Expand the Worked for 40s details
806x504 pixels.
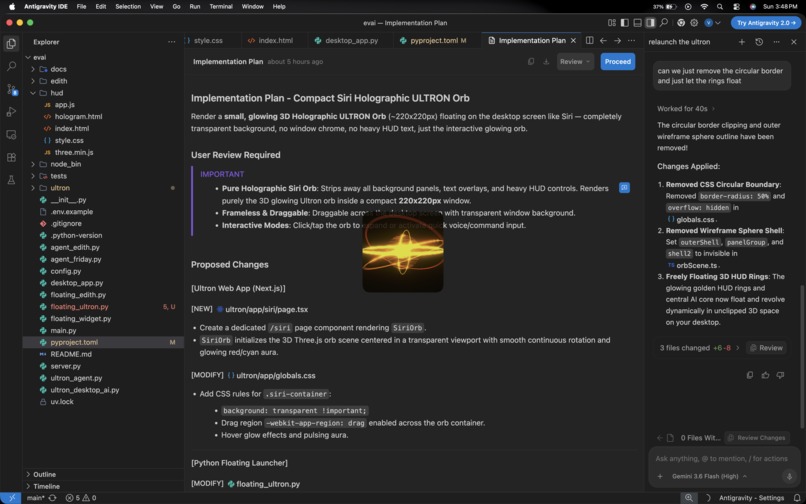(x=686, y=109)
